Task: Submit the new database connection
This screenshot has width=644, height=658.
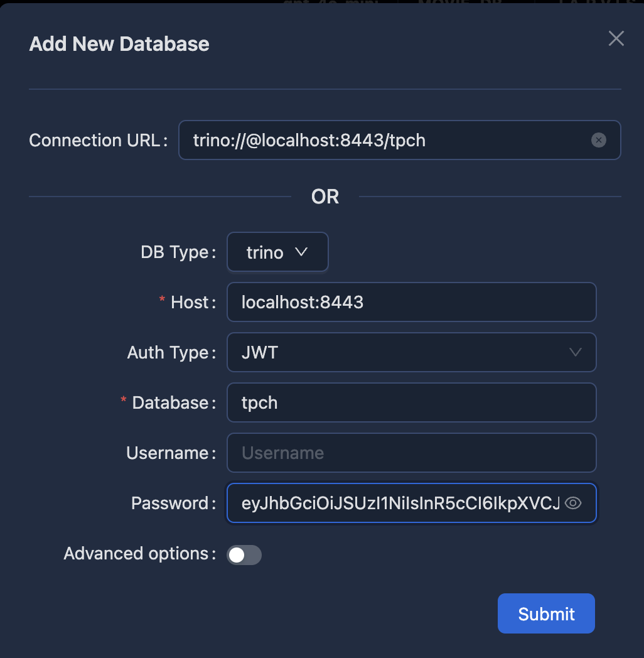Action: (x=545, y=613)
